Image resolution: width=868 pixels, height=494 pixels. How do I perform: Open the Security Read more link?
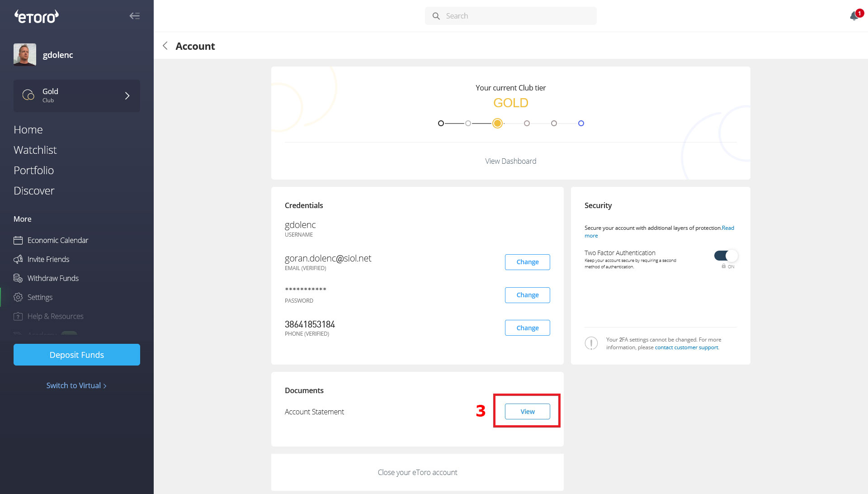coord(728,228)
